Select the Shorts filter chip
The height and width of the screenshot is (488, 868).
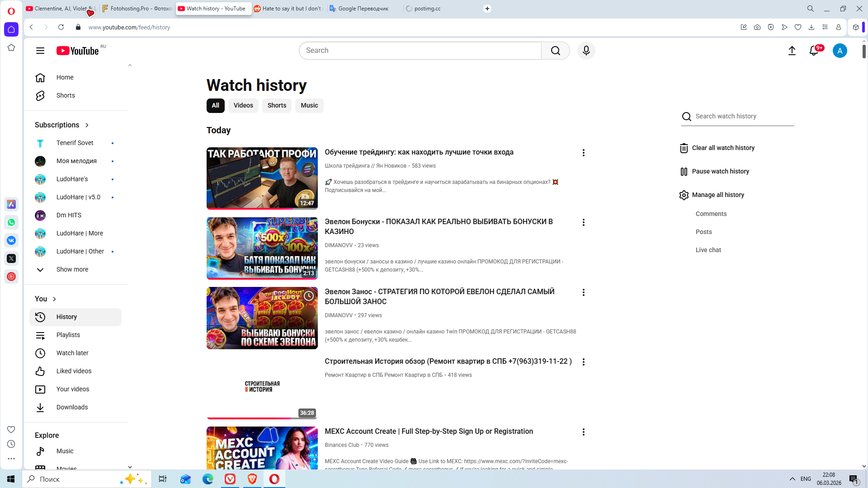[x=277, y=105]
